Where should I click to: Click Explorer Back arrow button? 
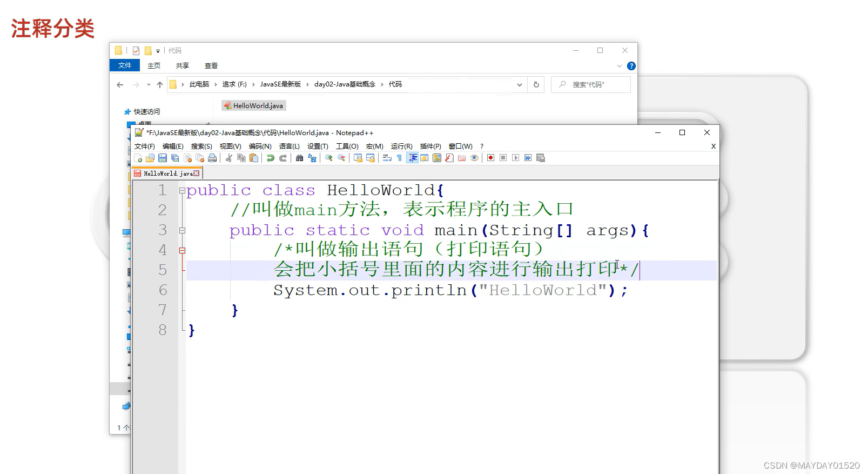click(x=120, y=84)
